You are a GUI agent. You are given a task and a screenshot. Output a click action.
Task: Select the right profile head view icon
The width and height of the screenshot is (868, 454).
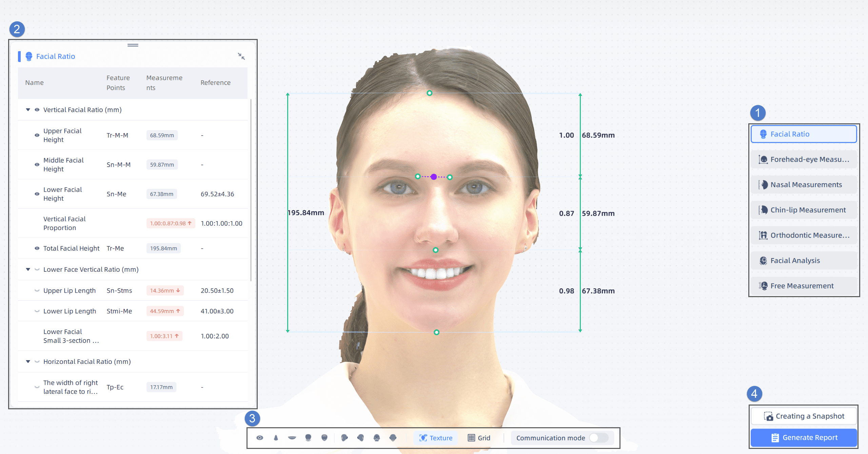(x=360, y=438)
